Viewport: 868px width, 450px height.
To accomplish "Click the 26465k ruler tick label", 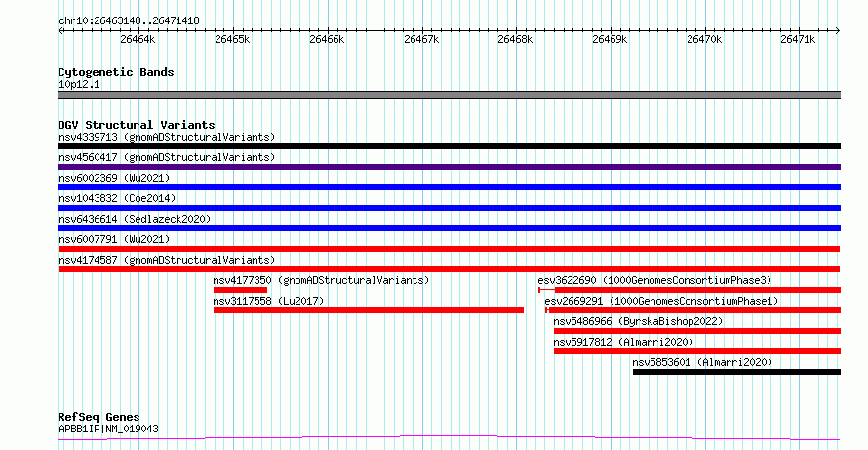I will [x=232, y=39].
